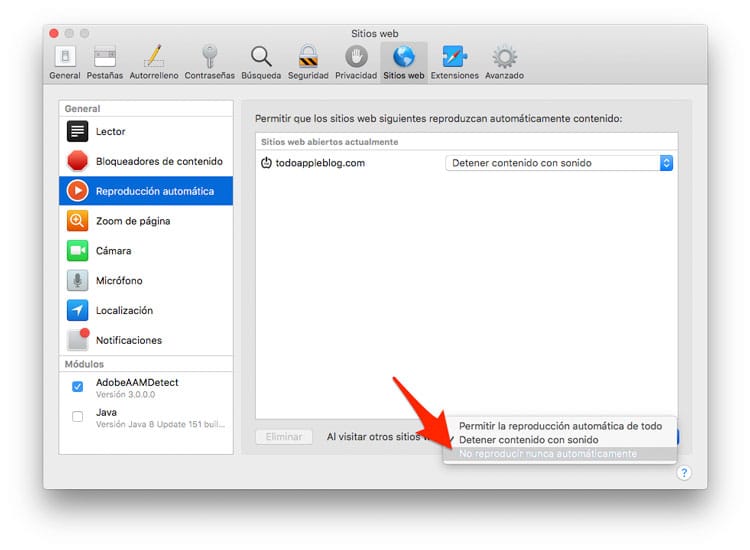Click the blue Localización arrow icon
The height and width of the screenshot is (550, 750).
pos(77,310)
